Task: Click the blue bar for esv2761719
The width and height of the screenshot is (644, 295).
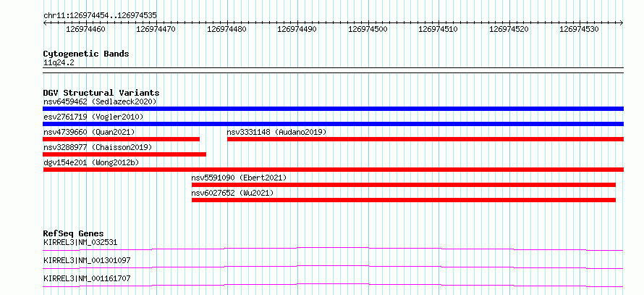Action: [x=333, y=124]
